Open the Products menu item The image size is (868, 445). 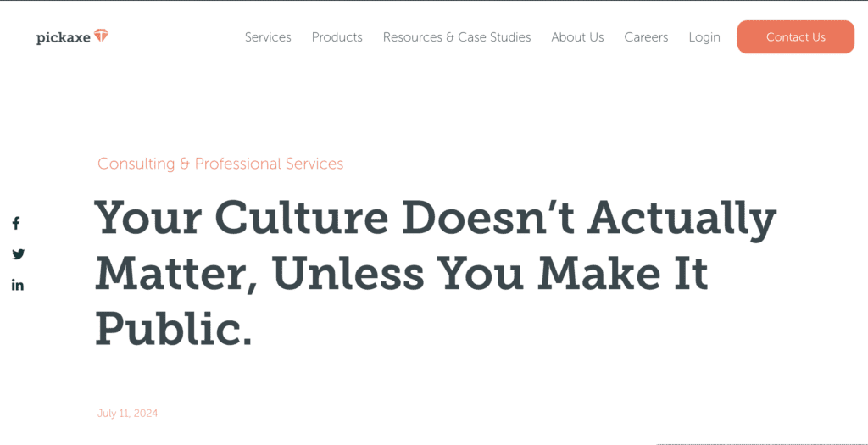click(x=337, y=37)
